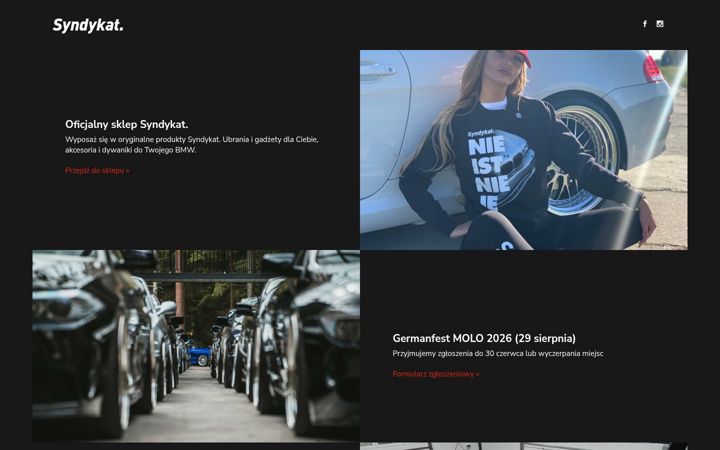Screen dimensions: 720x450
Task: Click the Syndykat. logo
Action: [x=88, y=25]
